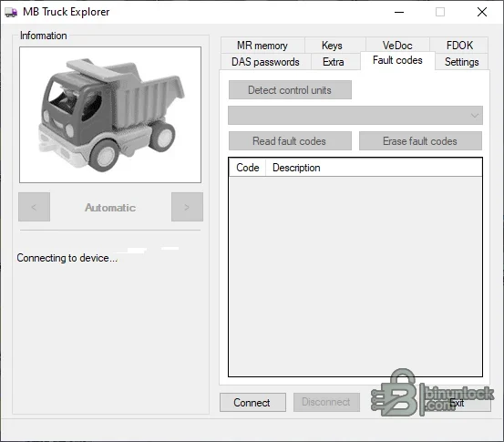This screenshot has width=504, height=442.
Task: Select the FDOK tab
Action: 459,46
